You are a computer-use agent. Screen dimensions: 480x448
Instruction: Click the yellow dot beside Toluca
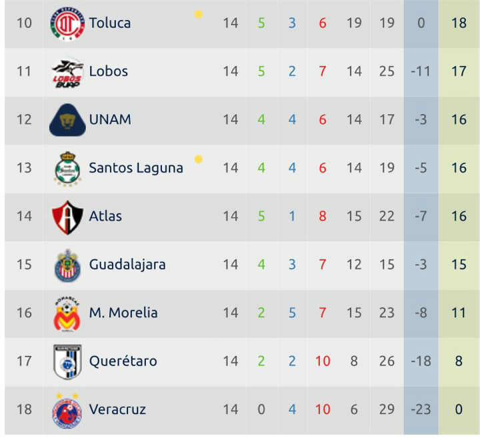[199, 15]
